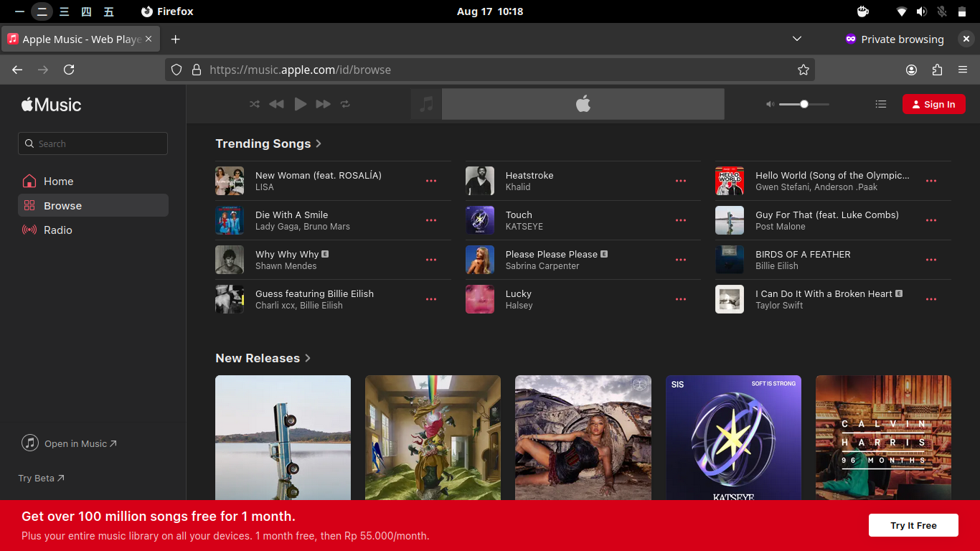The width and height of the screenshot is (980, 551).
Task: View site information via the padlock icon
Action: (x=196, y=70)
